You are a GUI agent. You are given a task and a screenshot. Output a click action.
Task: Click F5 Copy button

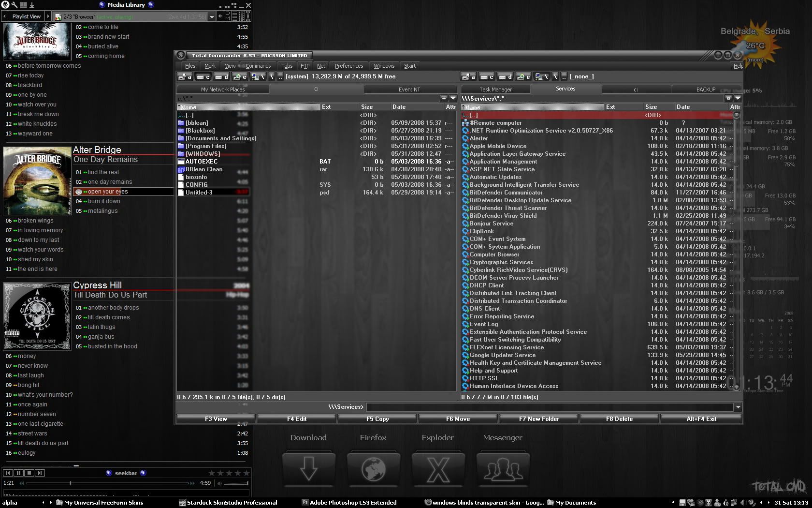coord(377,419)
